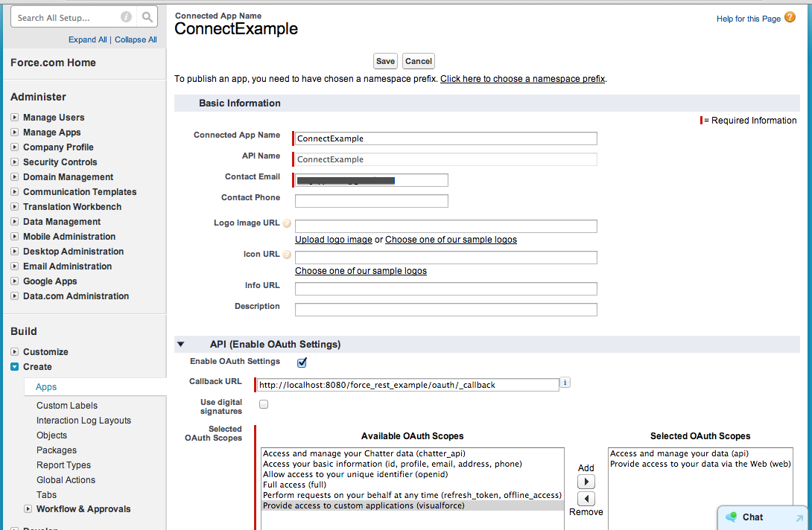The image size is (812, 530).
Task: Select Full access (full) scope
Action: click(x=295, y=485)
